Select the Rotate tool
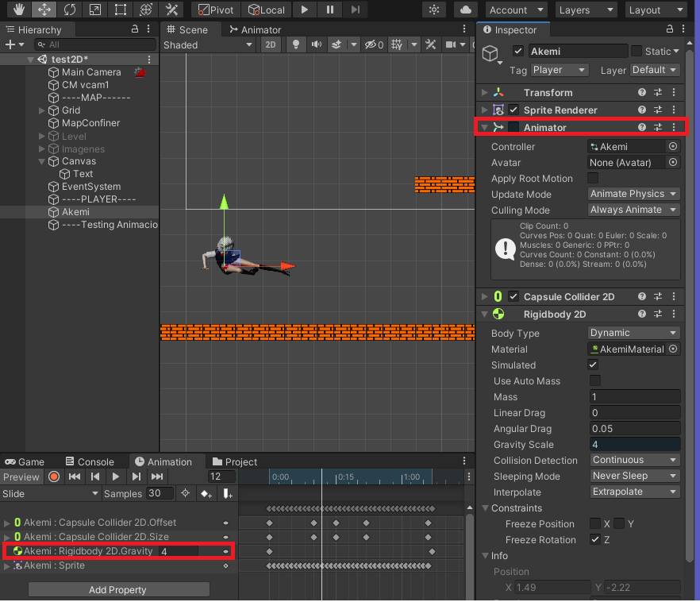 [70, 10]
